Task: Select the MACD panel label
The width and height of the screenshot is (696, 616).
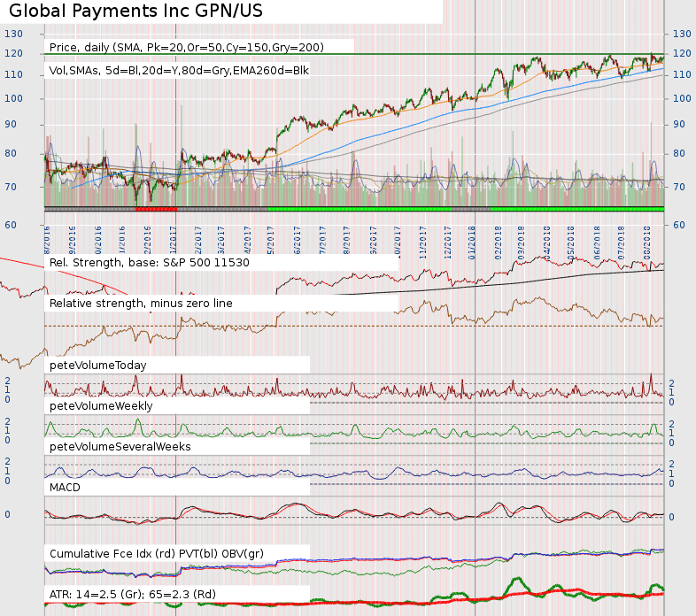Action: coord(67,487)
